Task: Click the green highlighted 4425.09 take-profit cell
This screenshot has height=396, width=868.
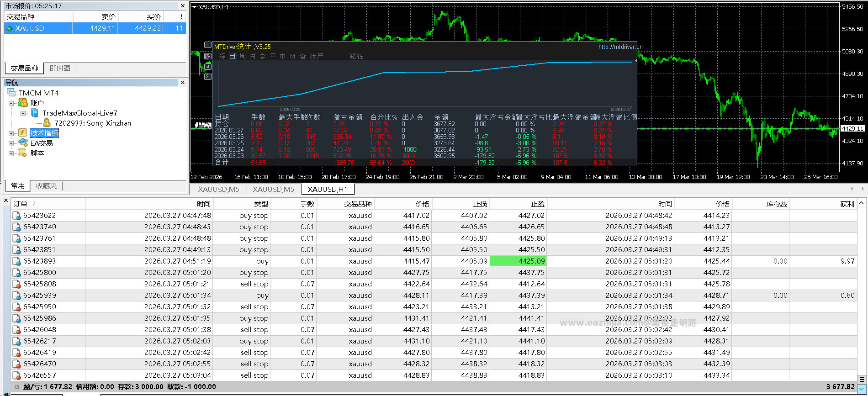Action: click(x=518, y=261)
